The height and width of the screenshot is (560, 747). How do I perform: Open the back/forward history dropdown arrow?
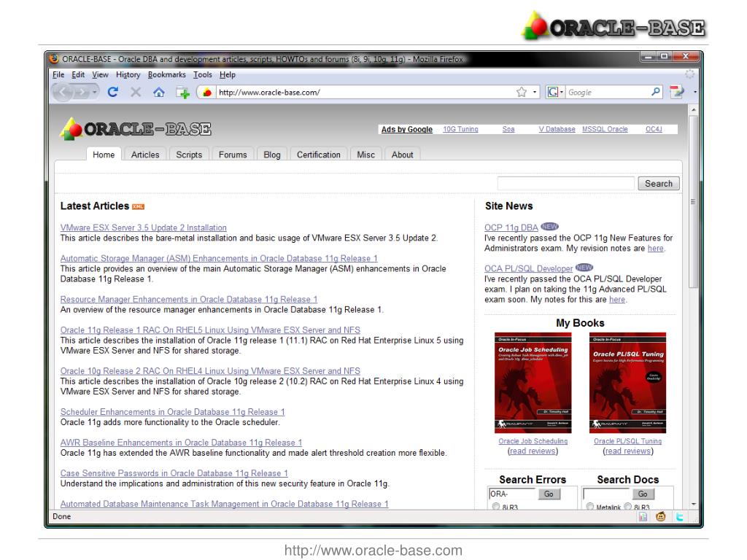pos(95,92)
